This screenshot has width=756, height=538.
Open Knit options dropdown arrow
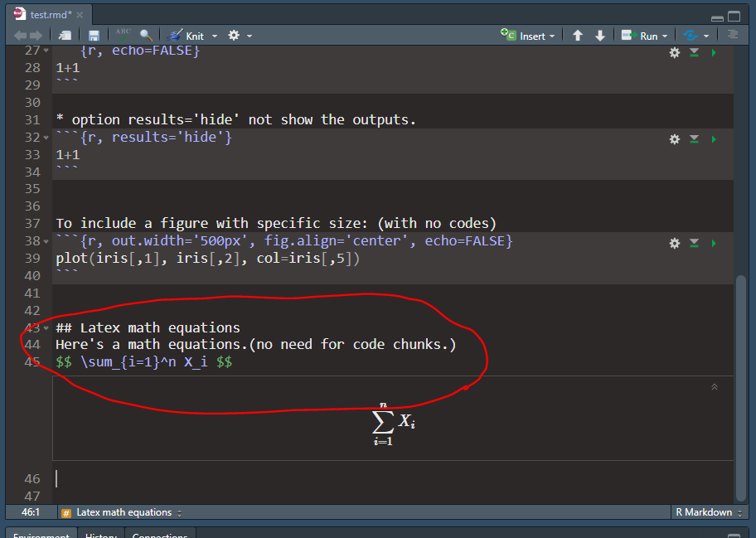pos(215,36)
